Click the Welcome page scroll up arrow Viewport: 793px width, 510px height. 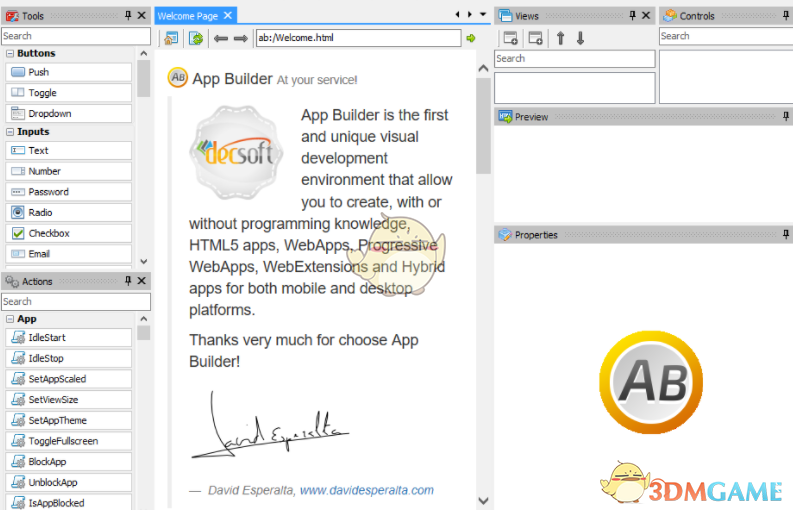tap(483, 68)
